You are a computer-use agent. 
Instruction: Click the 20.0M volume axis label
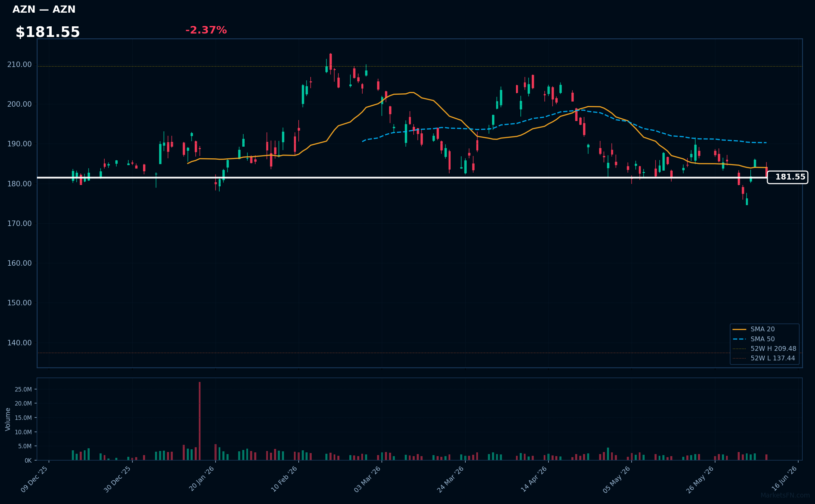tap(23, 403)
